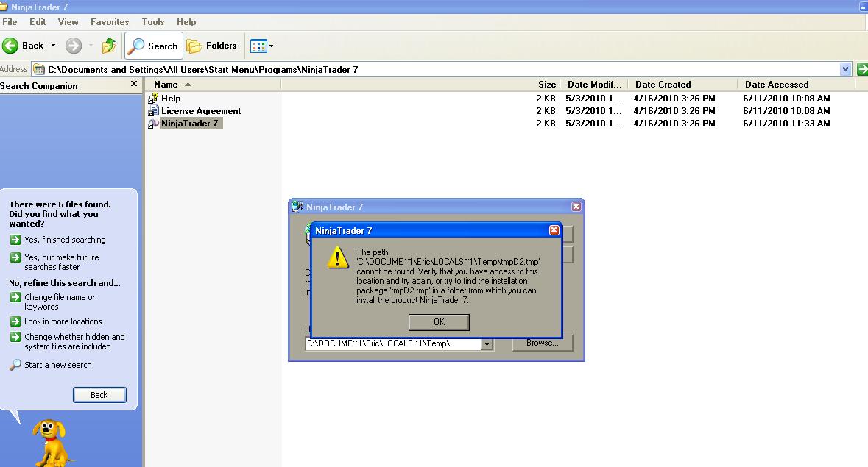Close the path error message box
This screenshot has height=467, width=868.
(554, 230)
